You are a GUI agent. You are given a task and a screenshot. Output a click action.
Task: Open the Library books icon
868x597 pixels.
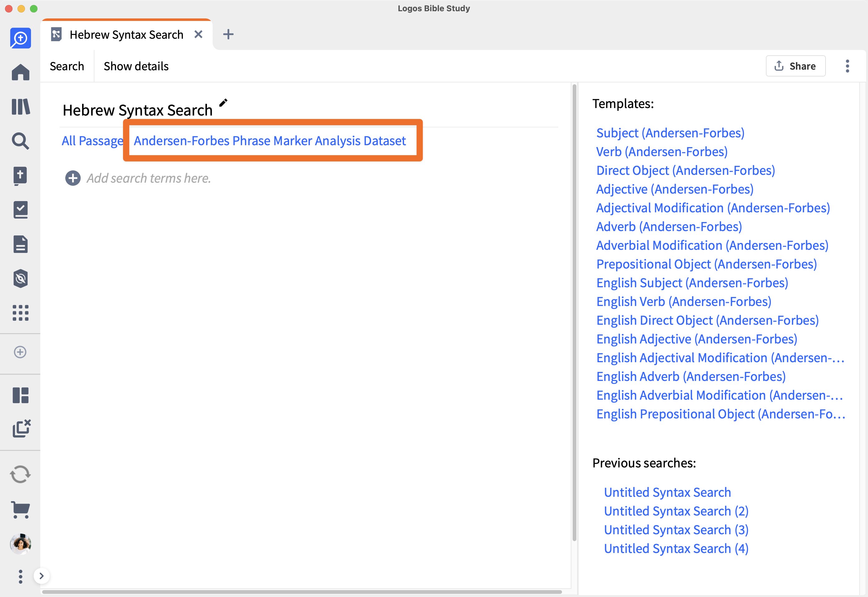[21, 106]
